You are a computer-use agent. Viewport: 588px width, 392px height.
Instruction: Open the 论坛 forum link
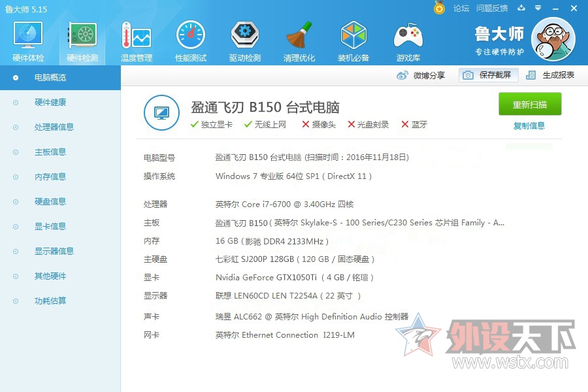click(x=461, y=8)
